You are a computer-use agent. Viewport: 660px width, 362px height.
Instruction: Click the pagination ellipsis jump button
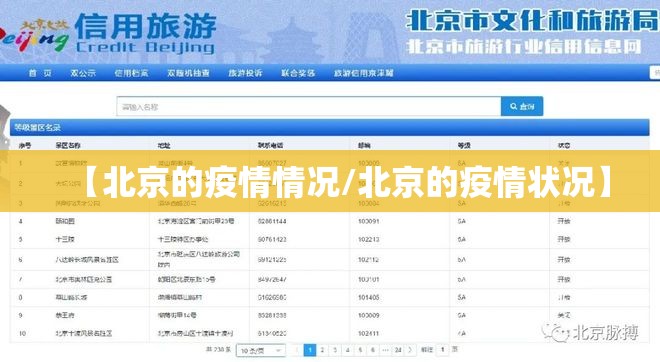tap(385, 350)
